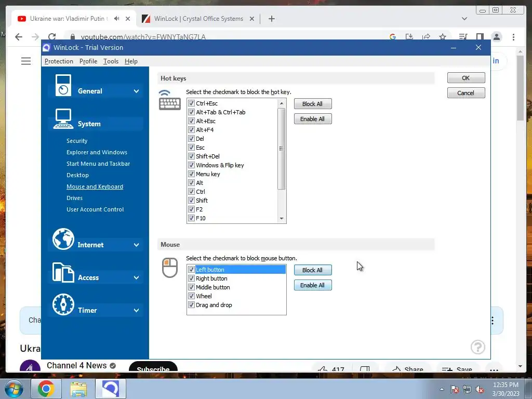Click the WinLock title bar logo icon
Screen dimensions: 532x399
coord(46,47)
